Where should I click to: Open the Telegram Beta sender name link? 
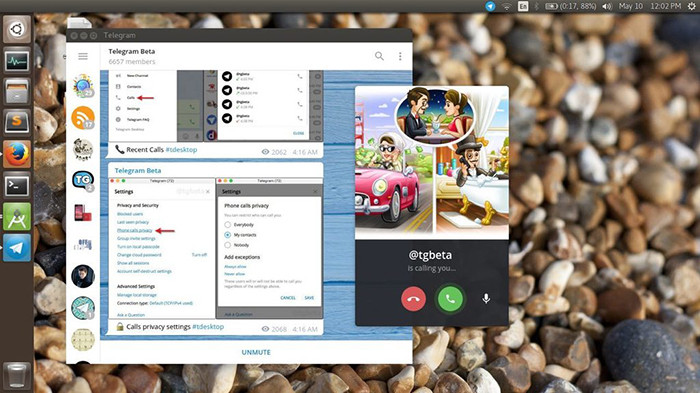click(138, 170)
